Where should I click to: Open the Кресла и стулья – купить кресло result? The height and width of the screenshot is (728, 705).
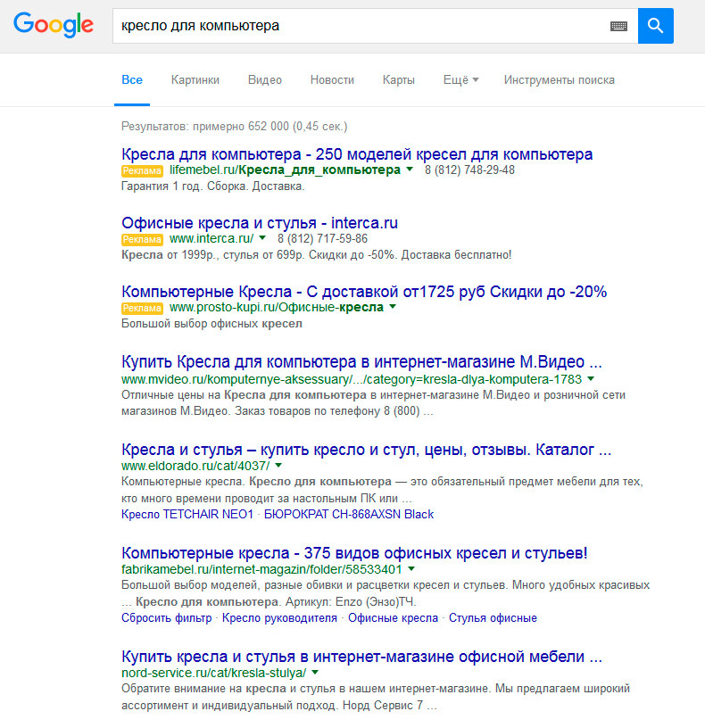[366, 450]
